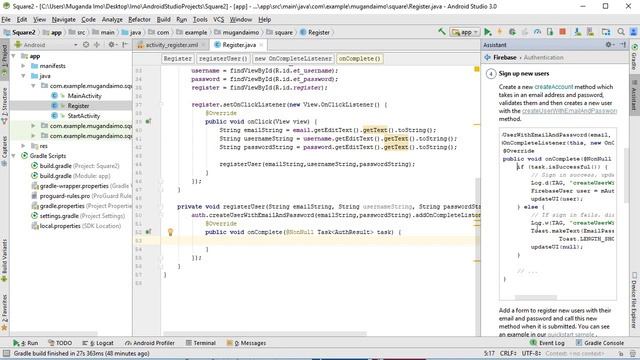Toggle the Captures side tool window

[4, 151]
